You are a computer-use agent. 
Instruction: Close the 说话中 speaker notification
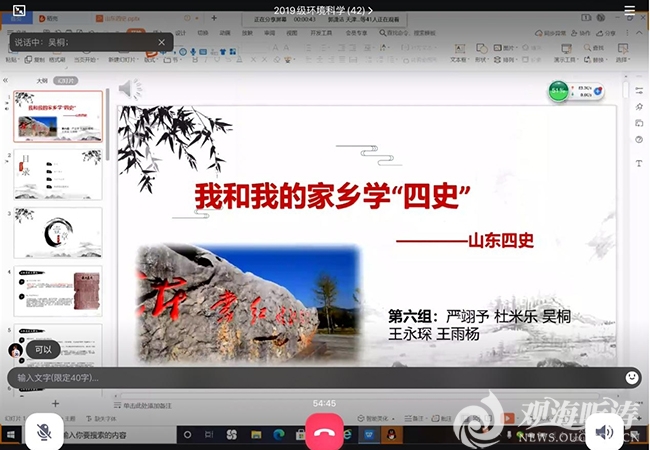click(162, 42)
